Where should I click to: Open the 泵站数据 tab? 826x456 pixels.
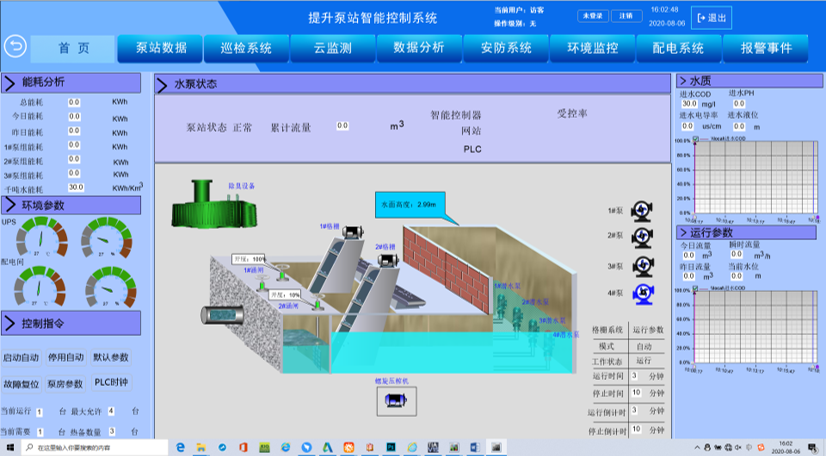click(x=161, y=47)
